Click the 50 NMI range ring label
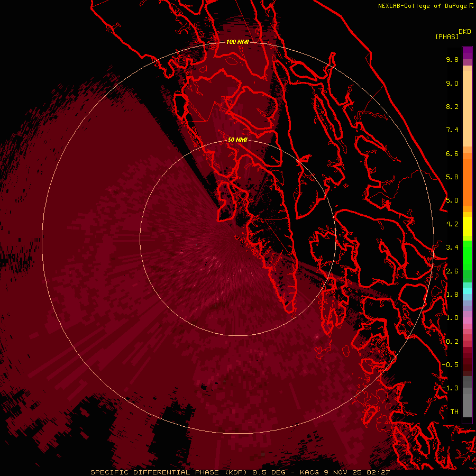476x476 pixels. tap(237, 140)
